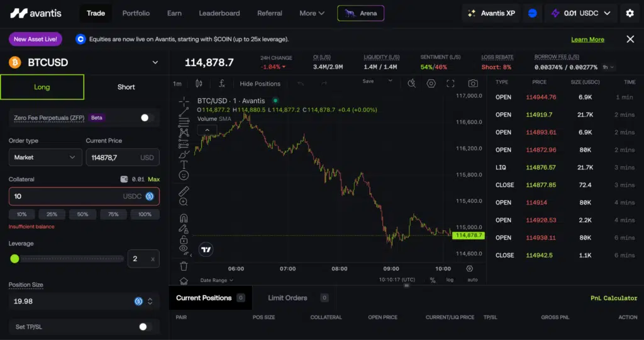This screenshot has width=644, height=340.
Task: Open the More menu dropdown
Action: click(x=312, y=13)
